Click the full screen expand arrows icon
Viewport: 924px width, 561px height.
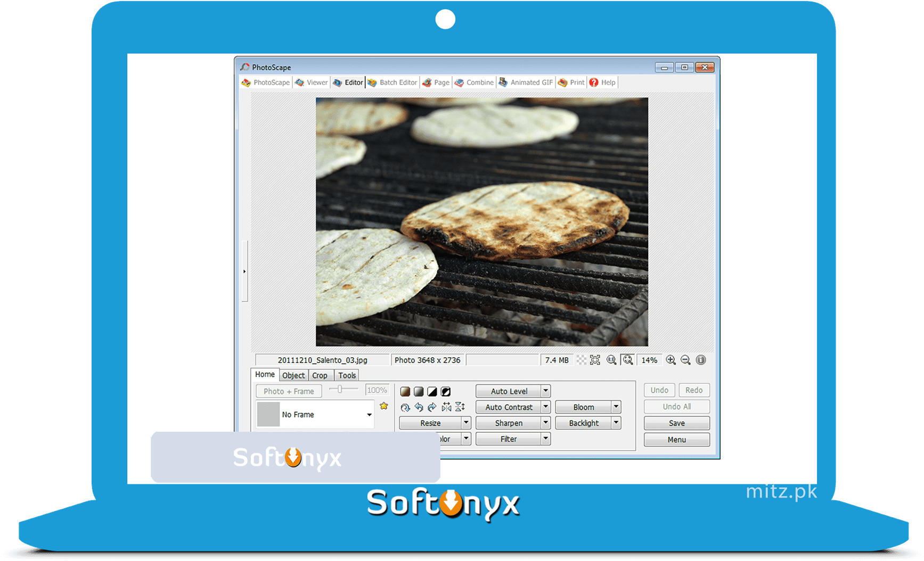tap(595, 360)
